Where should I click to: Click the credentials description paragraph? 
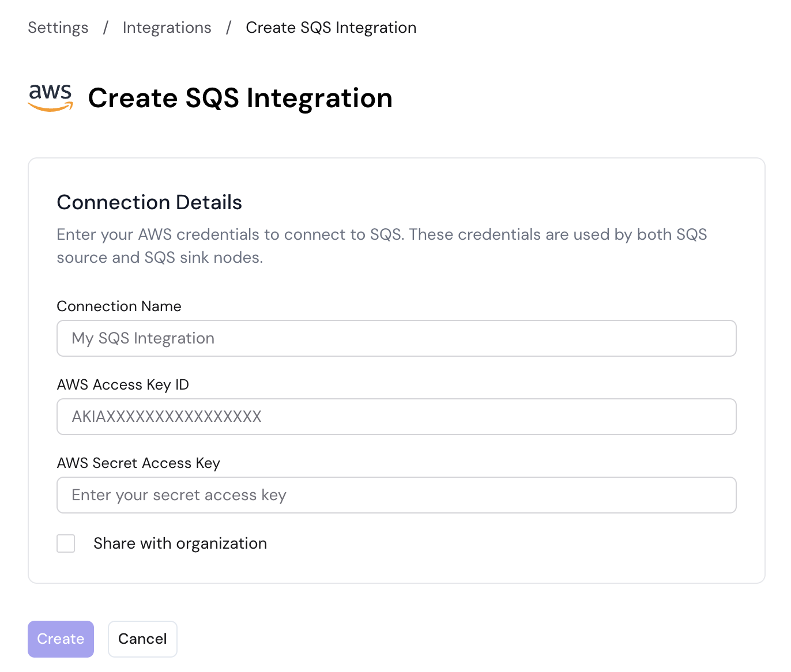tap(382, 246)
